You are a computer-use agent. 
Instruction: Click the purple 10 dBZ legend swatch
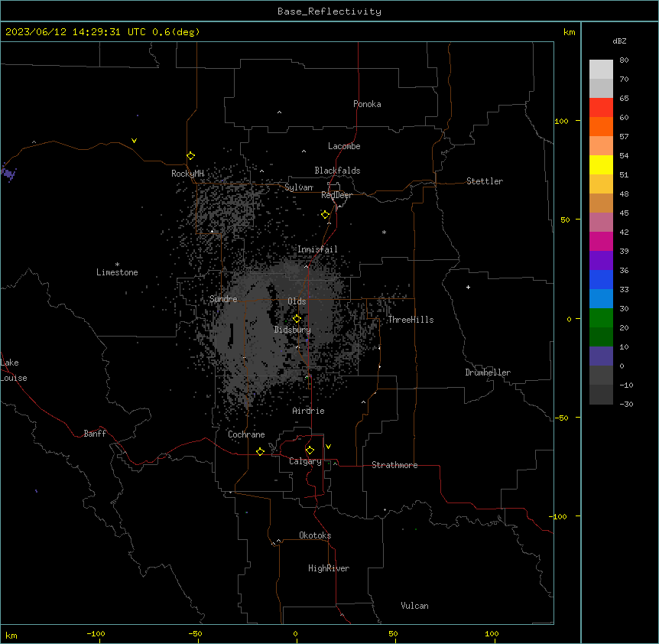[x=601, y=356]
